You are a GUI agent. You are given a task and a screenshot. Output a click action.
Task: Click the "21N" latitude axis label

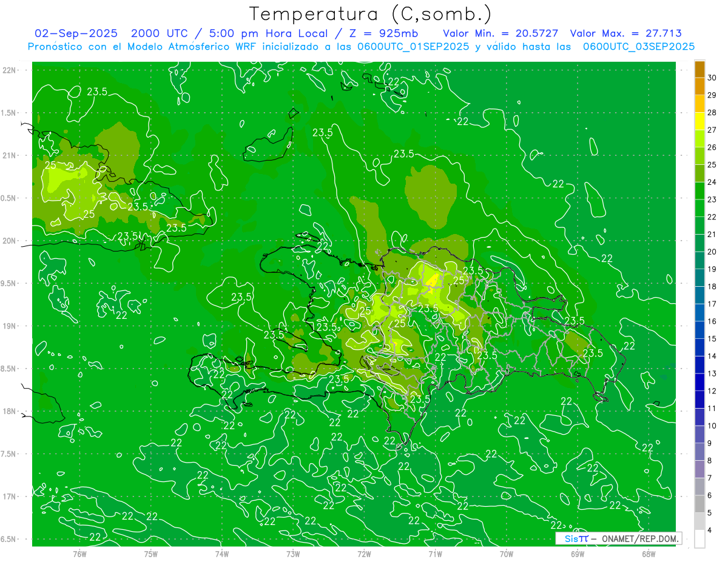pyautogui.click(x=10, y=155)
